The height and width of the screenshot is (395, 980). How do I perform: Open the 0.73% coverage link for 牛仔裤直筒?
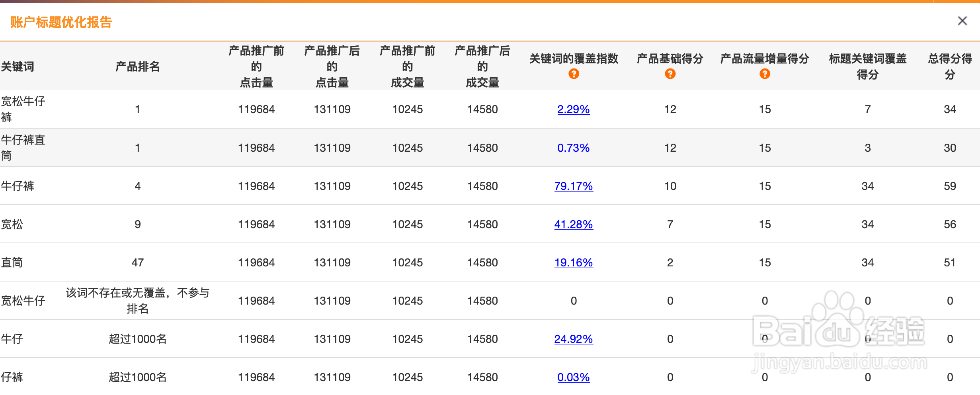tap(573, 147)
